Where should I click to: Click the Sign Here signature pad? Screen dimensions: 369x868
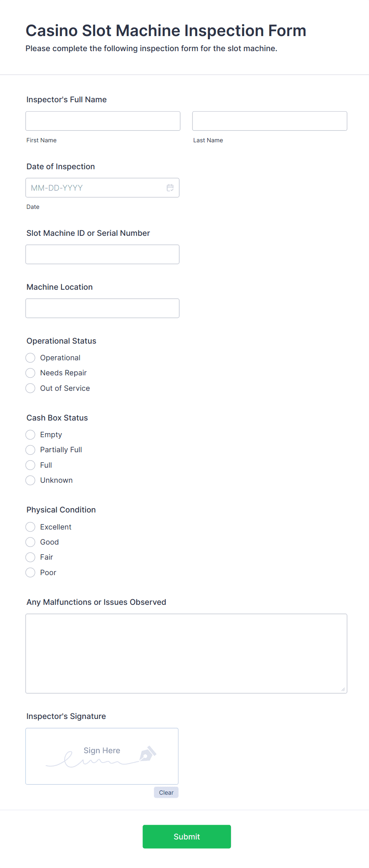[x=102, y=756]
